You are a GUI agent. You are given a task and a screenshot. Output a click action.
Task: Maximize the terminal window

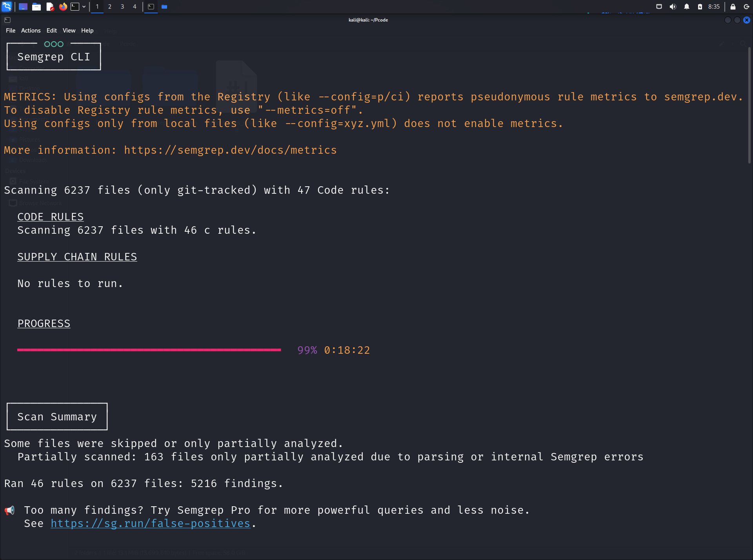coord(737,20)
